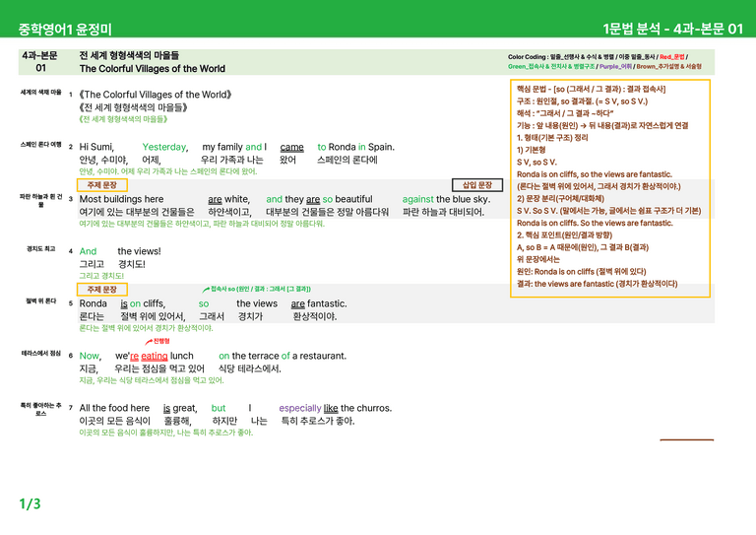Click the red "진행형" annotation

coord(161,341)
